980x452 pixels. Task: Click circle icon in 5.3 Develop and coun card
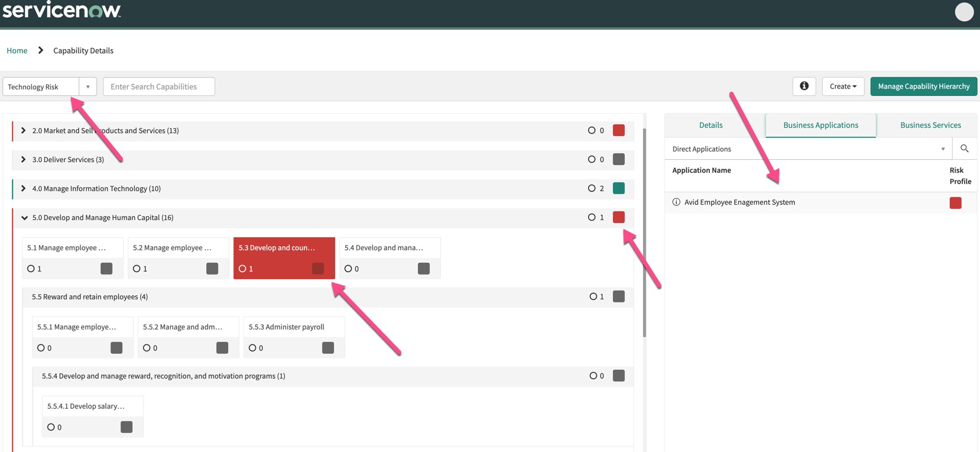242,269
